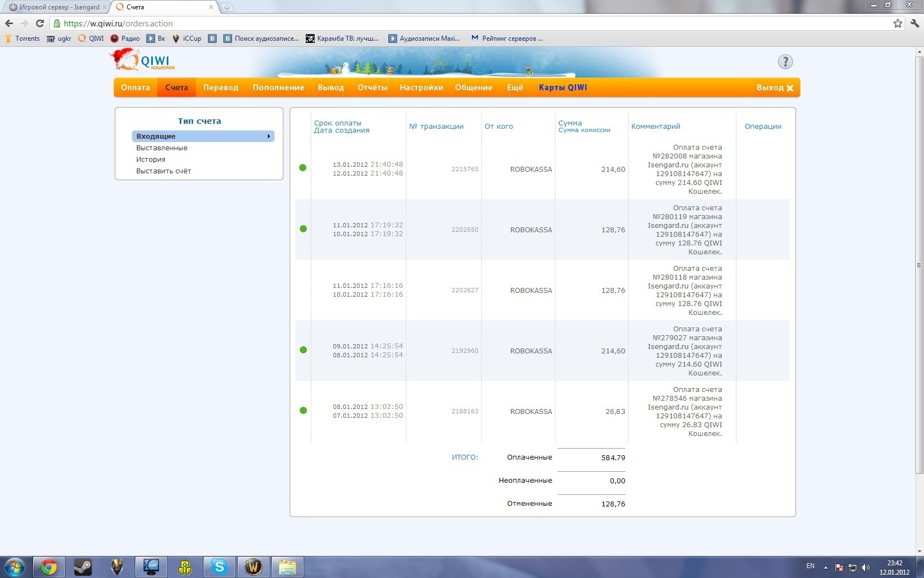Open World of Warcraft taskbar icon

tap(253, 567)
